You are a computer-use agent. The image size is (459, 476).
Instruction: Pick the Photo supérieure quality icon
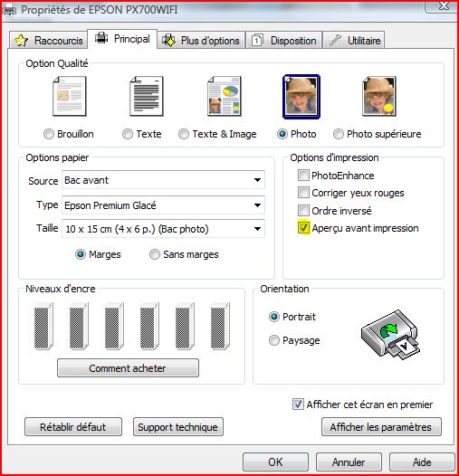(x=379, y=96)
